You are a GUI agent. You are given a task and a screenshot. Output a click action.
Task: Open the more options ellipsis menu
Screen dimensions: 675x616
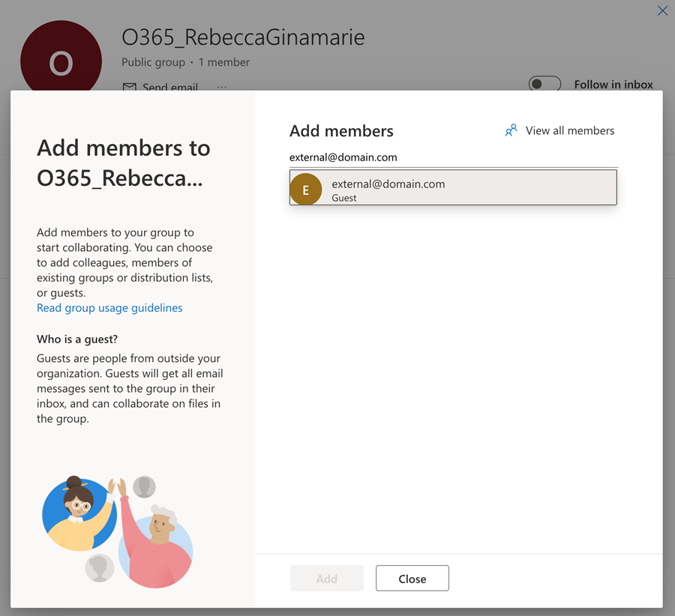click(x=222, y=87)
